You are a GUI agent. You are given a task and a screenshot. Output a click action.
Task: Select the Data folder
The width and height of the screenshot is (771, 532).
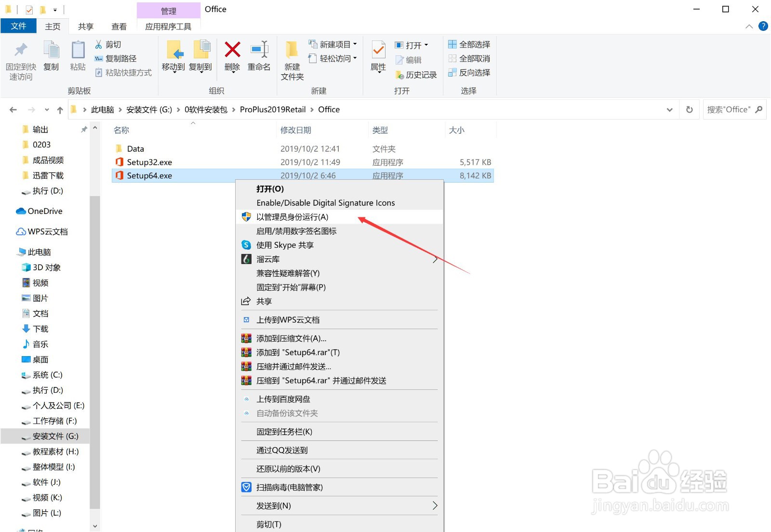[135, 149]
